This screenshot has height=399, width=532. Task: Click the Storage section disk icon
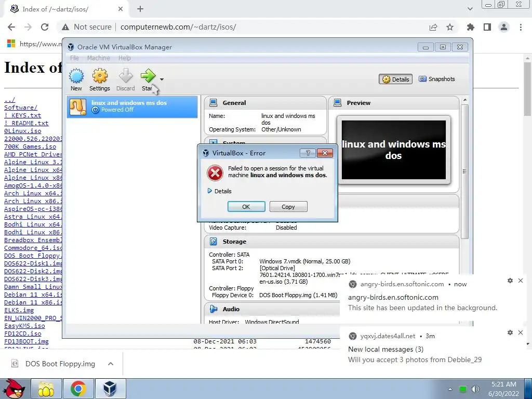pos(214,242)
